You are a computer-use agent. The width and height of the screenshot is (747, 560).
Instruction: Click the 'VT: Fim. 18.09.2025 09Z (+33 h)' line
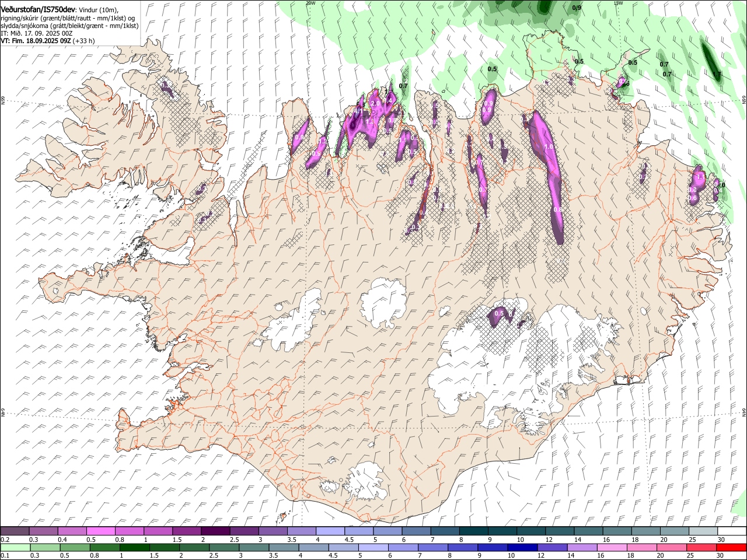point(47,41)
